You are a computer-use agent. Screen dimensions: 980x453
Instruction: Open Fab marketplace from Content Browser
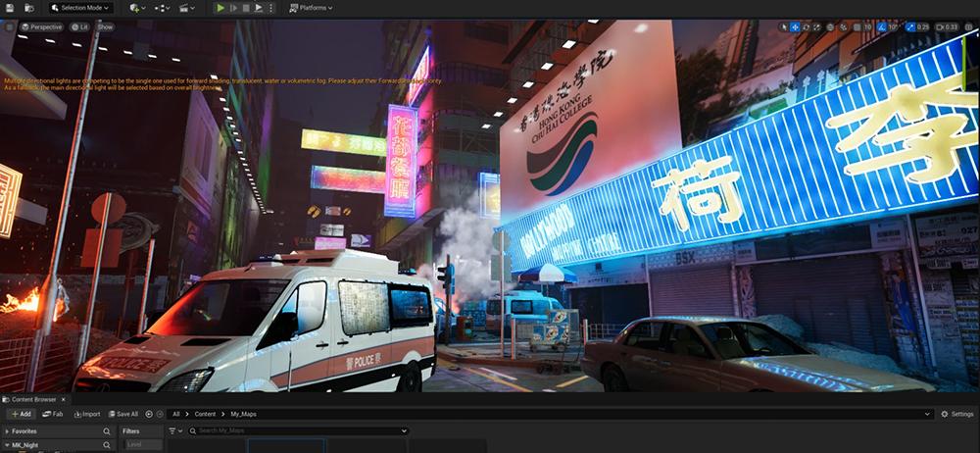pos(53,414)
